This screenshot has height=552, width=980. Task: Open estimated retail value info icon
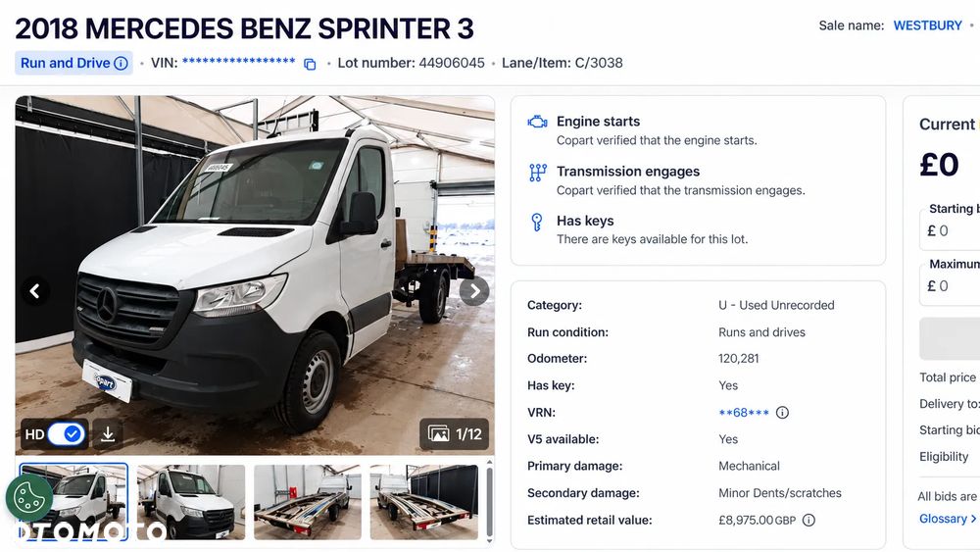(x=808, y=520)
